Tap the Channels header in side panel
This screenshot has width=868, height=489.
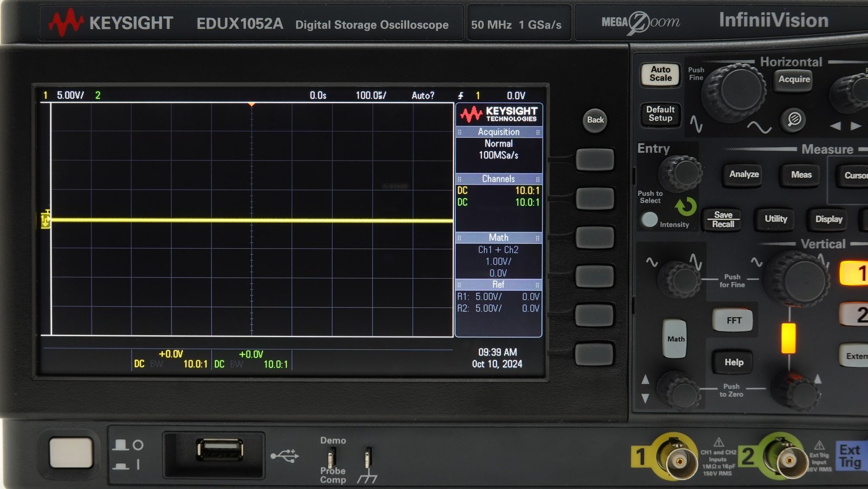click(x=499, y=179)
